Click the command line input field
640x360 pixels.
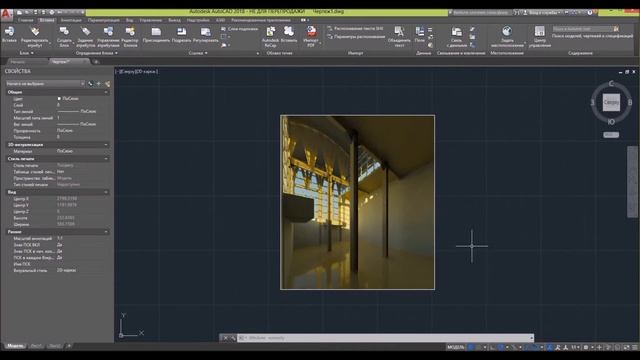[x=386, y=338]
